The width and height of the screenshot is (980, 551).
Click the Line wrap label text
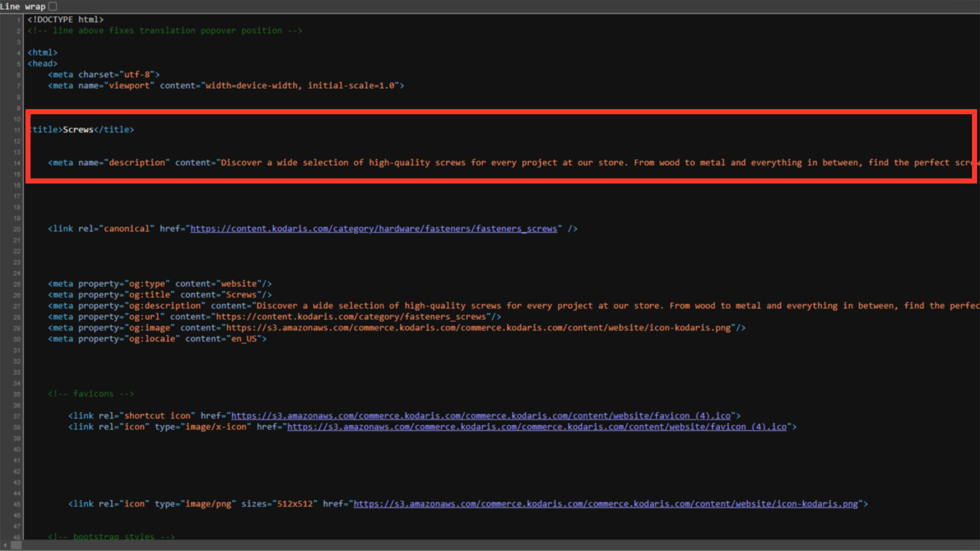click(x=23, y=7)
